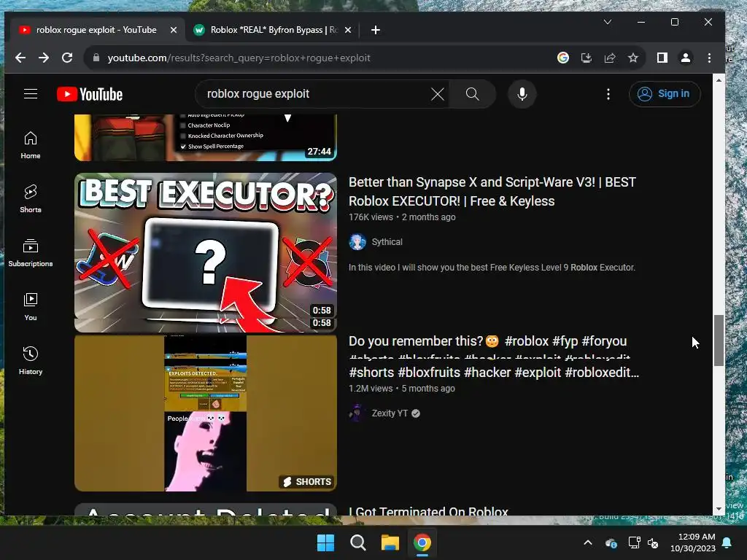Switch to the 'Roblox *REAL* Byfron Bypass' tab
747x560 pixels.
273,29
